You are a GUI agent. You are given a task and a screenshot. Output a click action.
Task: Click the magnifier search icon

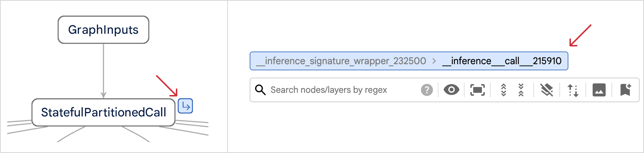tap(260, 90)
